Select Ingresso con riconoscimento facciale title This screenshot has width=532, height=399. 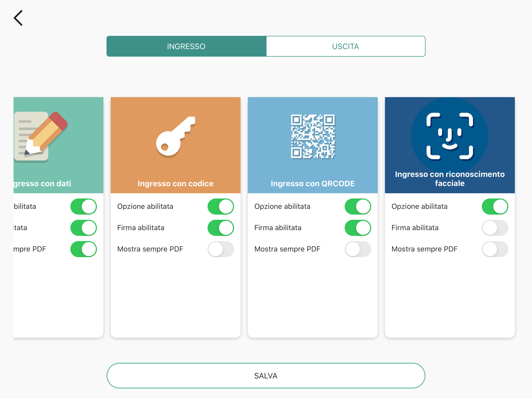click(x=450, y=179)
